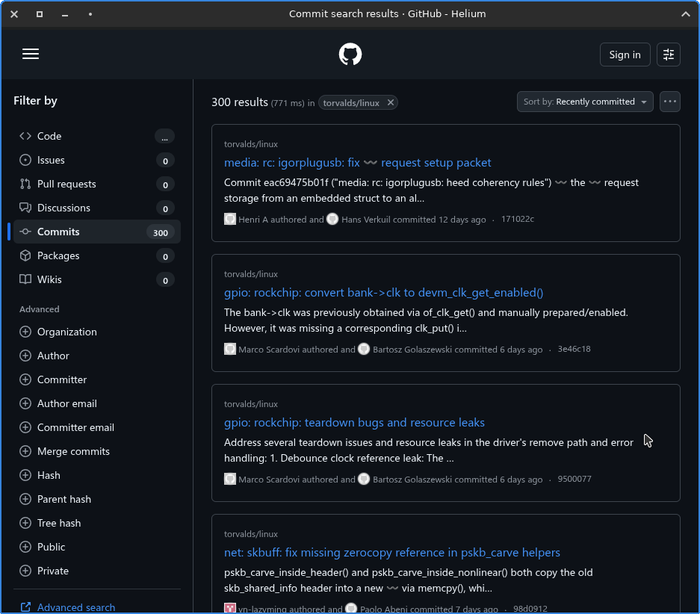Open the gpio rockchip teardown bugs commit
700x614 pixels.
(354, 423)
